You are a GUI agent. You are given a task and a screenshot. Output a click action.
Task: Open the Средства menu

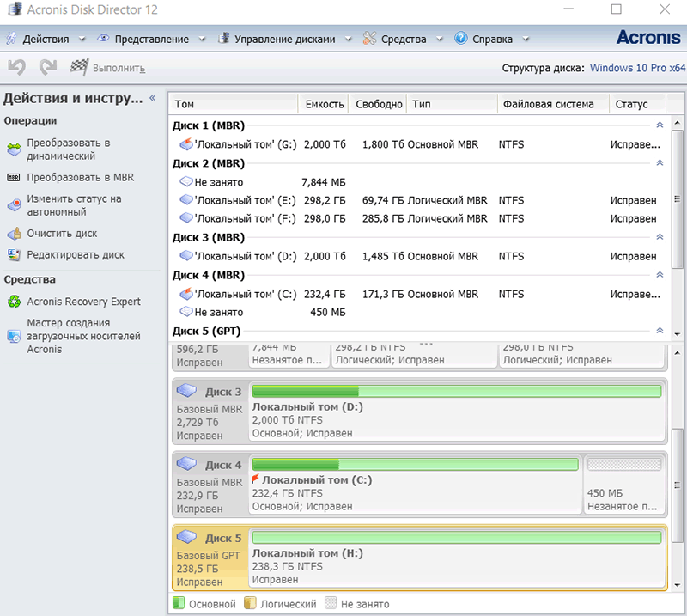point(404,39)
